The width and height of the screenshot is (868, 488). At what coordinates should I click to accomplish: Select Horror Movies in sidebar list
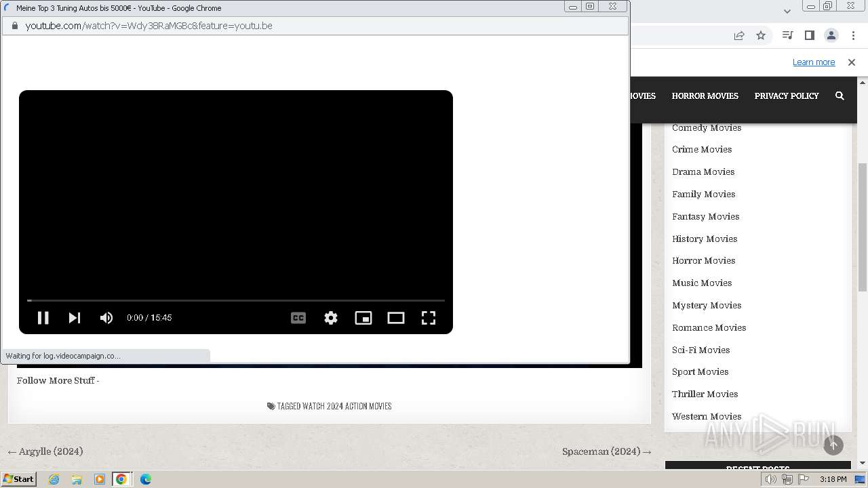[x=704, y=260]
